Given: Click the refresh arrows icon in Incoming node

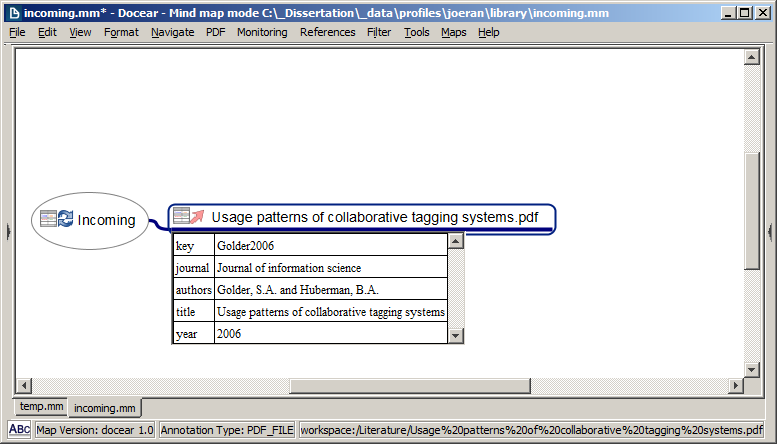Looking at the screenshot, I should 65,219.
